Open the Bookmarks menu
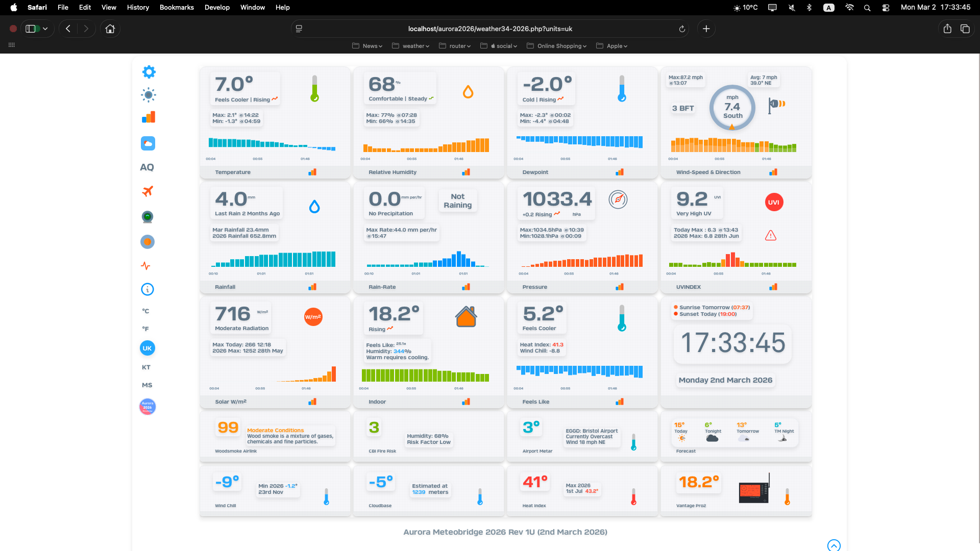The height and width of the screenshot is (551, 980). click(x=177, y=7)
